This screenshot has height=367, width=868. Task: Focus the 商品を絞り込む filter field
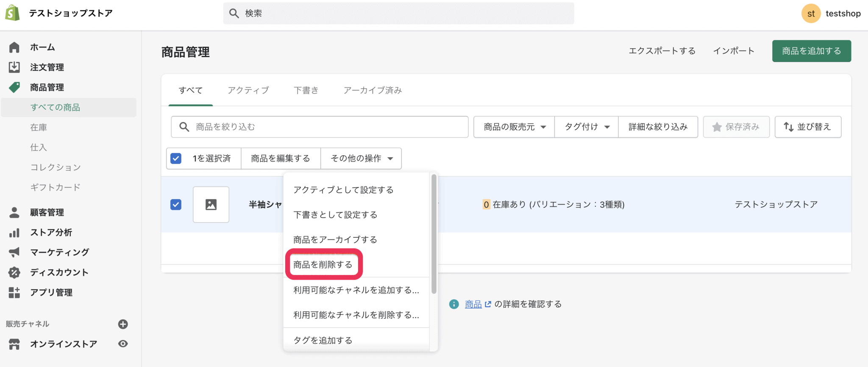click(320, 127)
